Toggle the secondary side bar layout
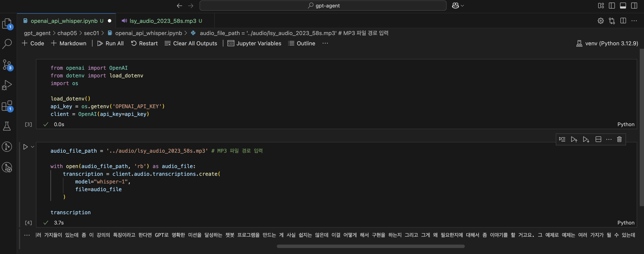 (x=634, y=6)
